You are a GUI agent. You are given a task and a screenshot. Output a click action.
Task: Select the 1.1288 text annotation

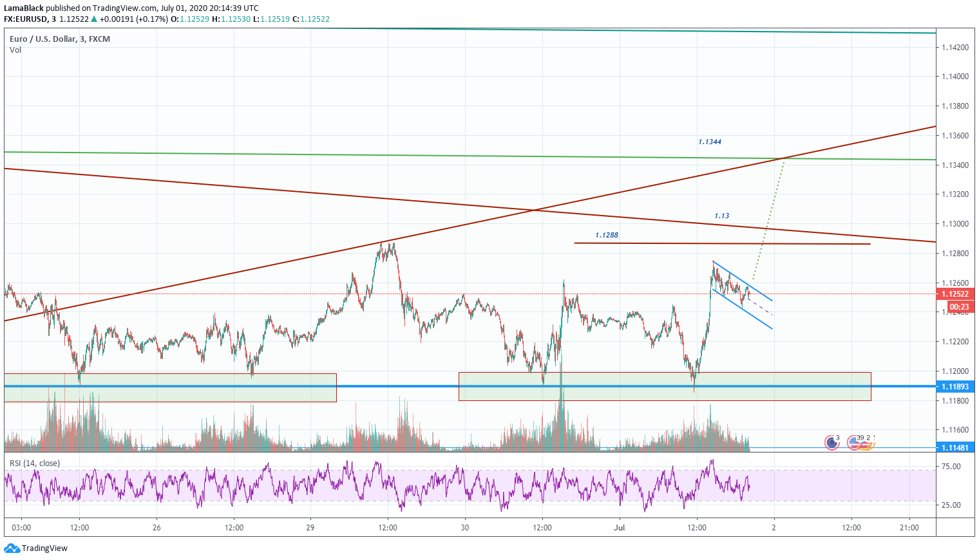tap(607, 236)
